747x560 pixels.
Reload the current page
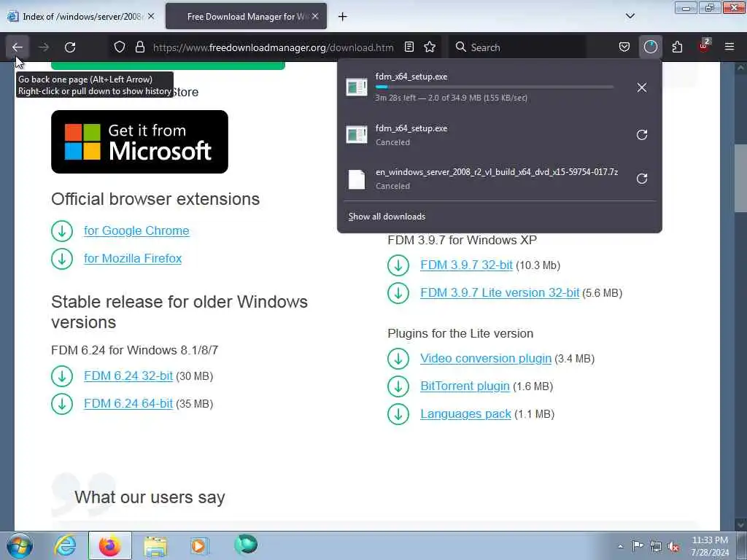[x=70, y=47]
